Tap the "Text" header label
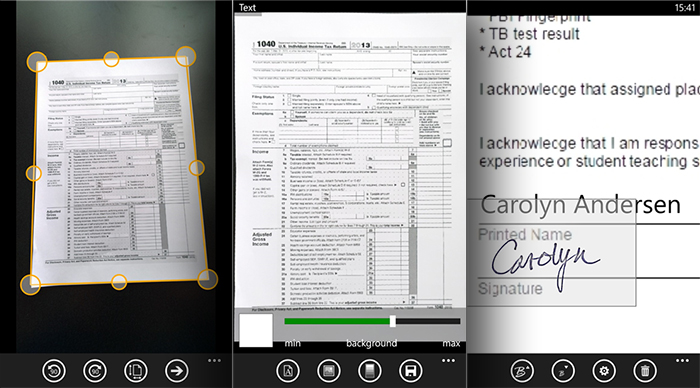This screenshot has width=700, height=388. 247,8
